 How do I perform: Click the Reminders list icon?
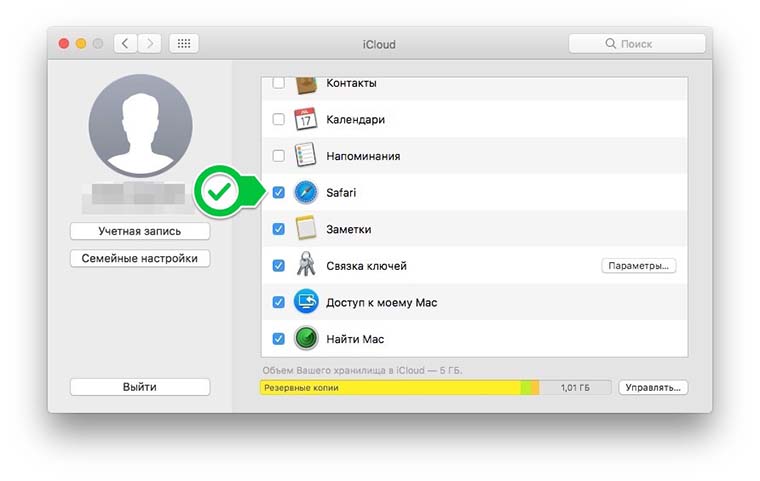[306, 155]
